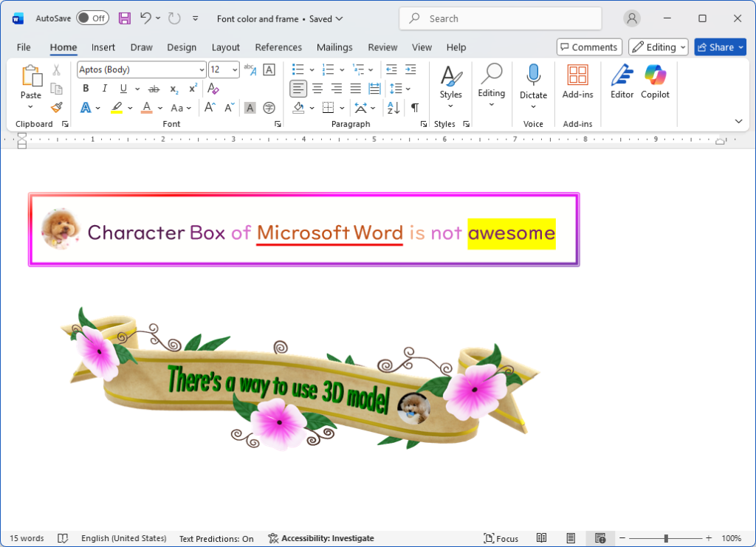
Task: Launch the Editor proofing tool
Action: [622, 81]
